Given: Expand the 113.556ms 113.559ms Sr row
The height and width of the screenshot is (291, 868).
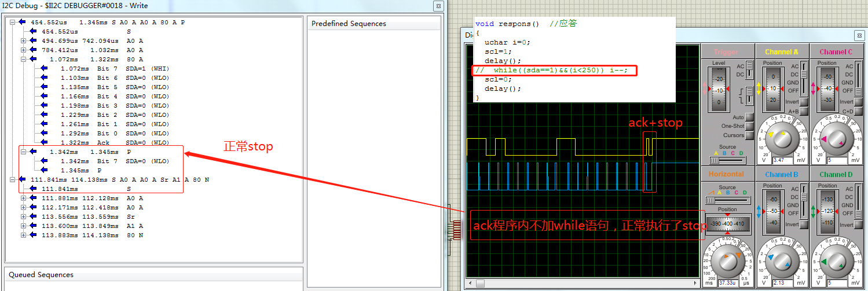Looking at the screenshot, I should pyautogui.click(x=24, y=216).
